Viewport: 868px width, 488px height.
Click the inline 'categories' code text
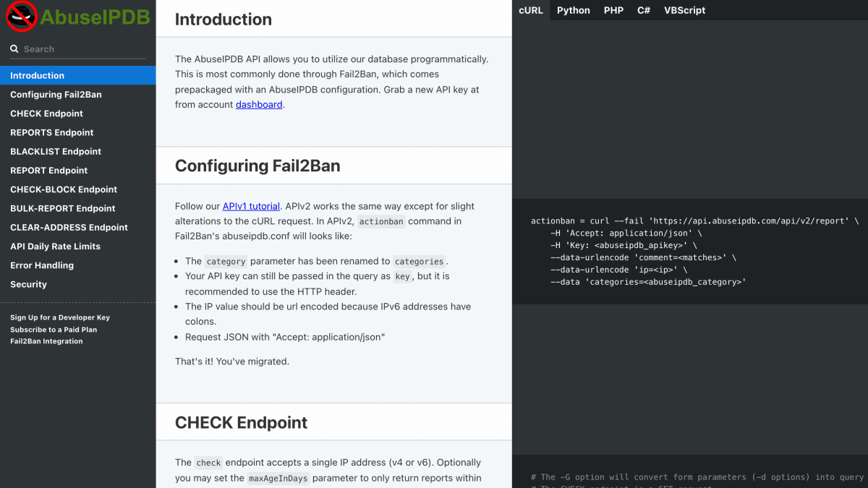(420, 262)
